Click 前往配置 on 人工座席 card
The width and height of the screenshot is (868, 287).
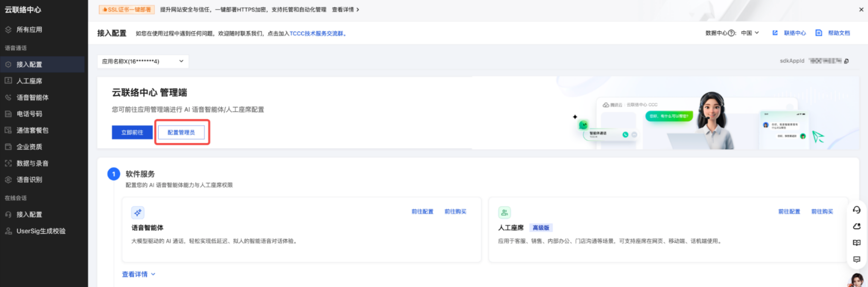[789, 212]
